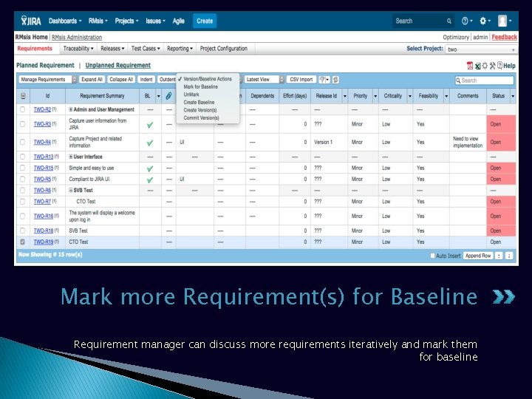Viewport: 532px width, 399px height.
Task: Click the baseline check mark for TWO-R15
Action: pos(149,168)
